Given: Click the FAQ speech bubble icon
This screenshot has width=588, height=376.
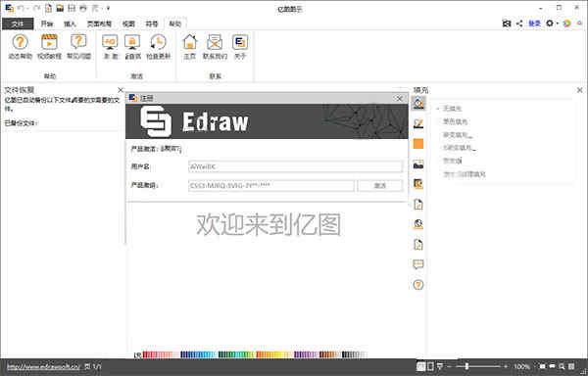Looking at the screenshot, I should pyautogui.click(x=78, y=42).
